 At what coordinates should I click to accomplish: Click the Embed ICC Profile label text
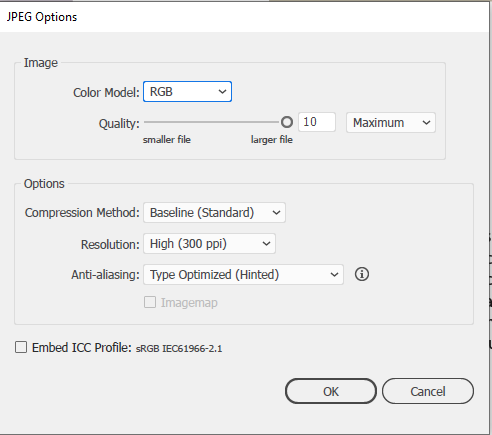pos(82,348)
